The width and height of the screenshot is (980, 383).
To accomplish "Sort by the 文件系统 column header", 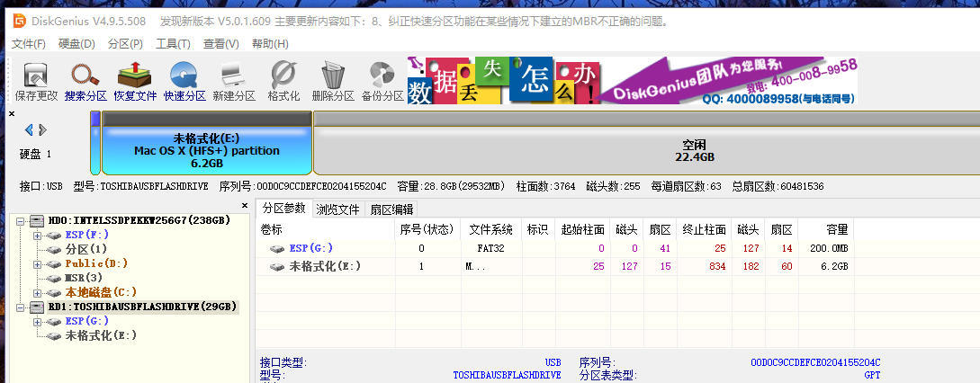I will (490, 230).
